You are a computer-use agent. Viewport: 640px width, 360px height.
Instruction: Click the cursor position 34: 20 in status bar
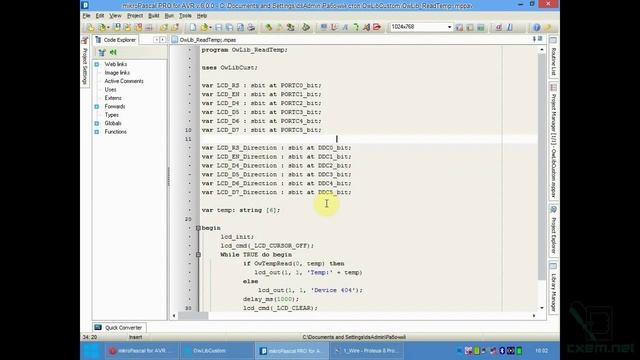pos(90,337)
